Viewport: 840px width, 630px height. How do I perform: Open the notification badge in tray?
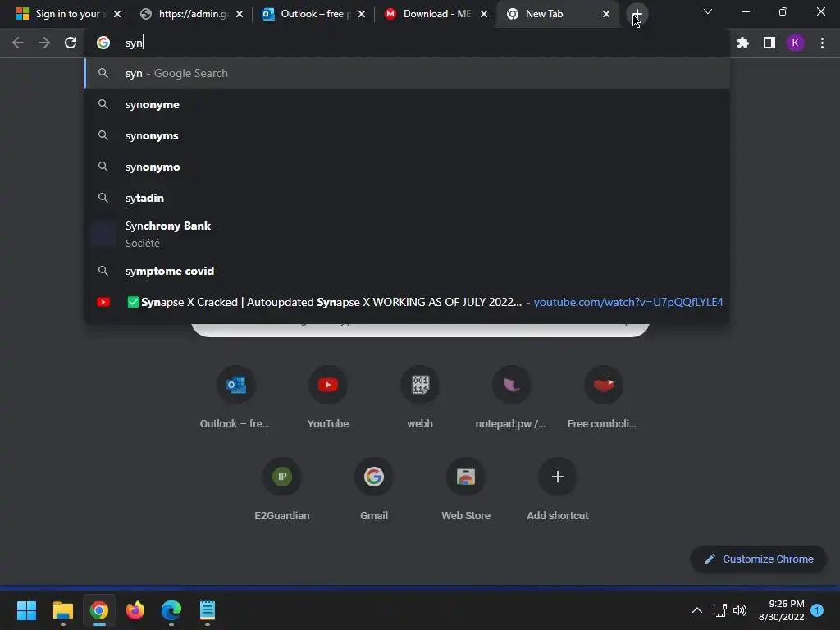817,610
